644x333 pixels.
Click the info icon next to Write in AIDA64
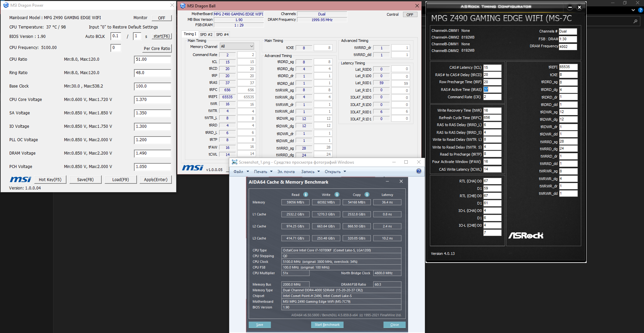click(x=337, y=195)
